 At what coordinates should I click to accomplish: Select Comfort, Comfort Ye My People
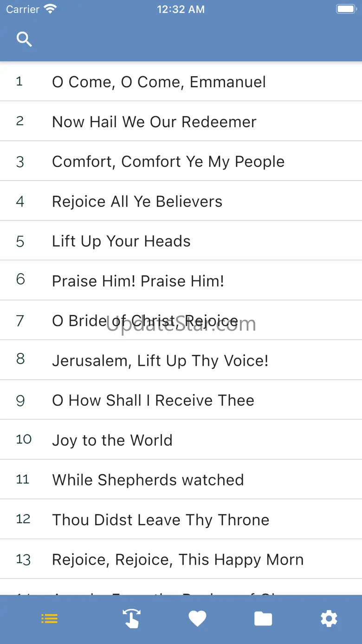click(168, 162)
